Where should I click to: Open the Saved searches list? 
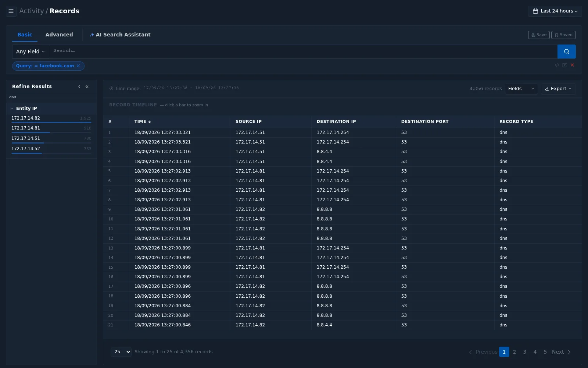tap(563, 35)
